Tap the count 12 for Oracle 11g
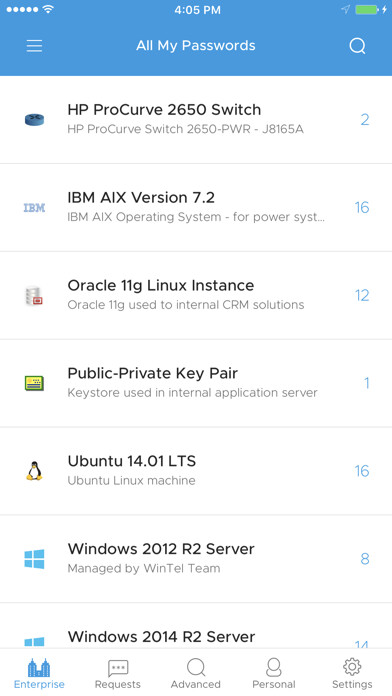This screenshot has width=392, height=696. [x=362, y=295]
